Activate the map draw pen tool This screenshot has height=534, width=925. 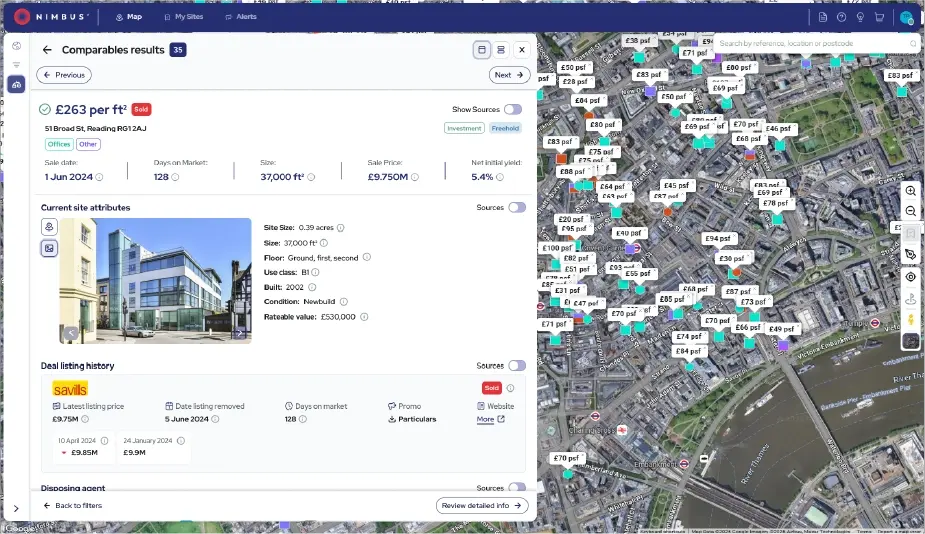click(x=910, y=255)
